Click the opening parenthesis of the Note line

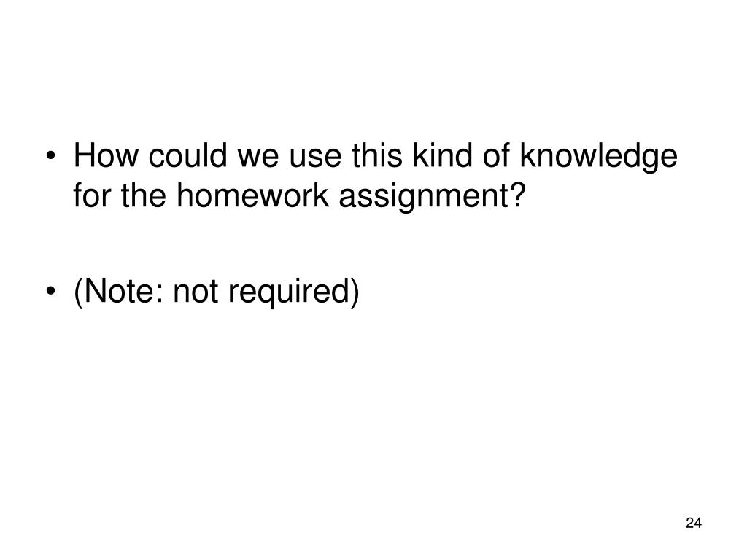78,292
